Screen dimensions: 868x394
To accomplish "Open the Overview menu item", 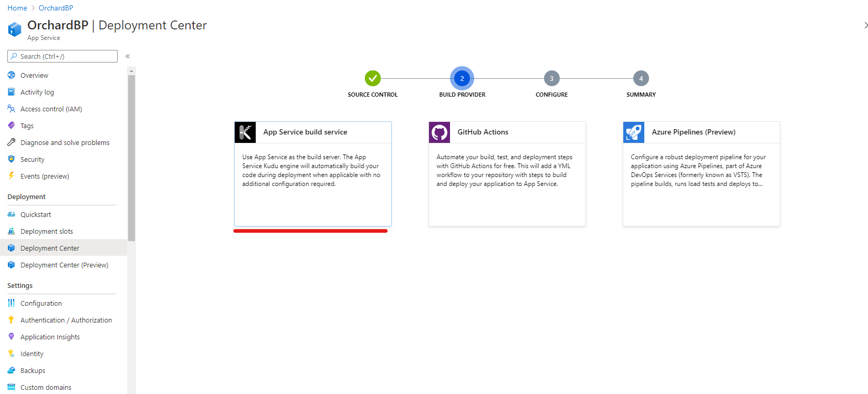I will (x=64, y=75).
